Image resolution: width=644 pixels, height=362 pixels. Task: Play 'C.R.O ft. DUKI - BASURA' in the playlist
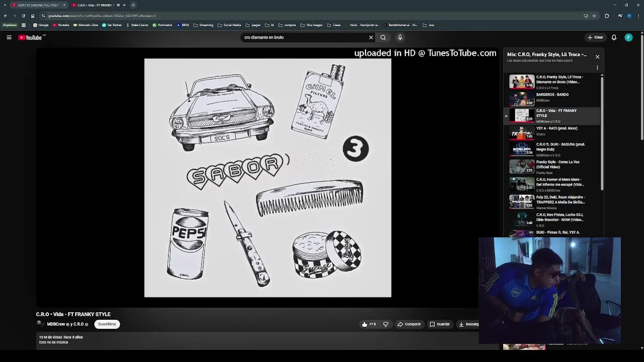[552, 149]
